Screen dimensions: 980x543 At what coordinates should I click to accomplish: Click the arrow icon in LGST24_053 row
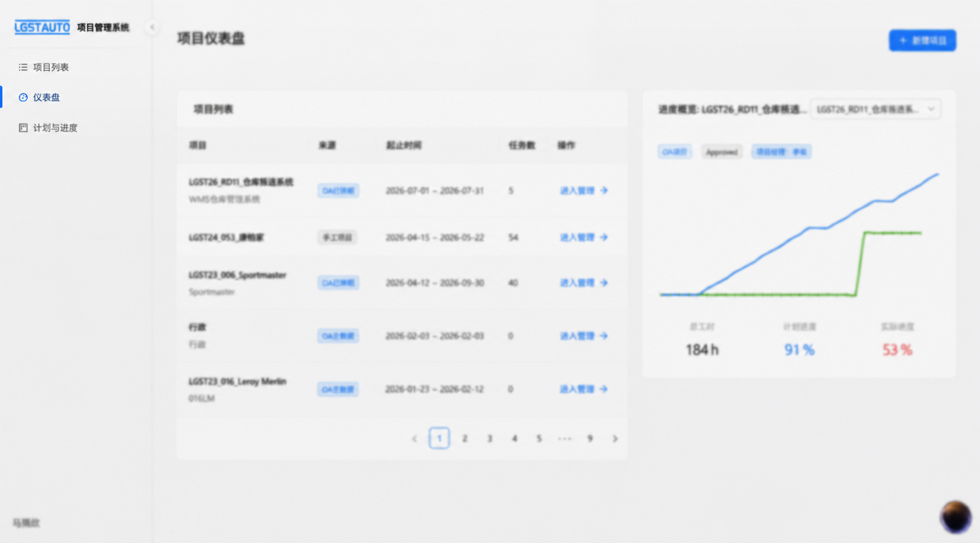pyautogui.click(x=604, y=237)
